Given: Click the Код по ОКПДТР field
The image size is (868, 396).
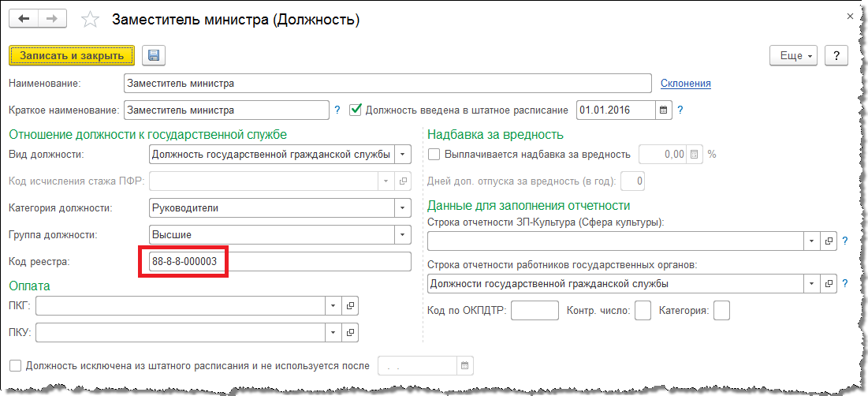Looking at the screenshot, I should [x=534, y=311].
